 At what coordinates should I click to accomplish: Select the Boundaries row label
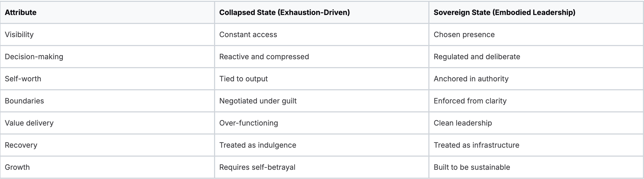click(24, 101)
